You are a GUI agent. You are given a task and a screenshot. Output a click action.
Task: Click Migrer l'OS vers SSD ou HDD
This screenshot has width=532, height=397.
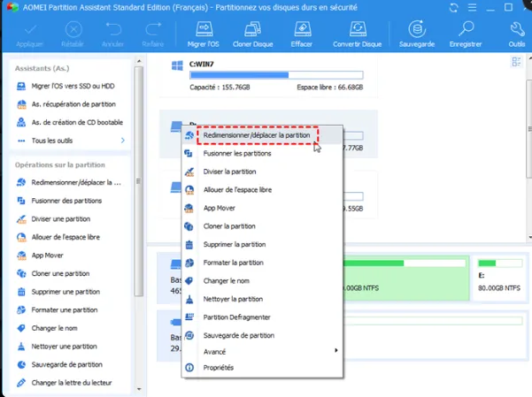click(x=66, y=86)
